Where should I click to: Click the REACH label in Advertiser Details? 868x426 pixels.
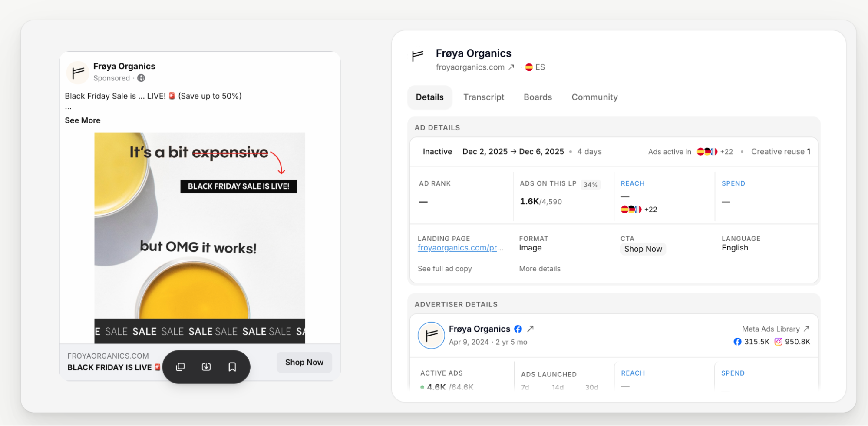[x=633, y=373]
